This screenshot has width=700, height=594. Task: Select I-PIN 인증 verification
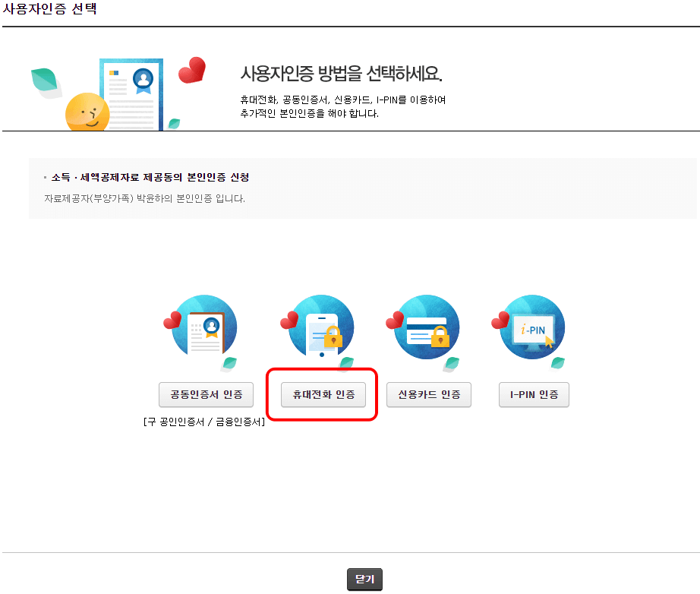(x=534, y=394)
